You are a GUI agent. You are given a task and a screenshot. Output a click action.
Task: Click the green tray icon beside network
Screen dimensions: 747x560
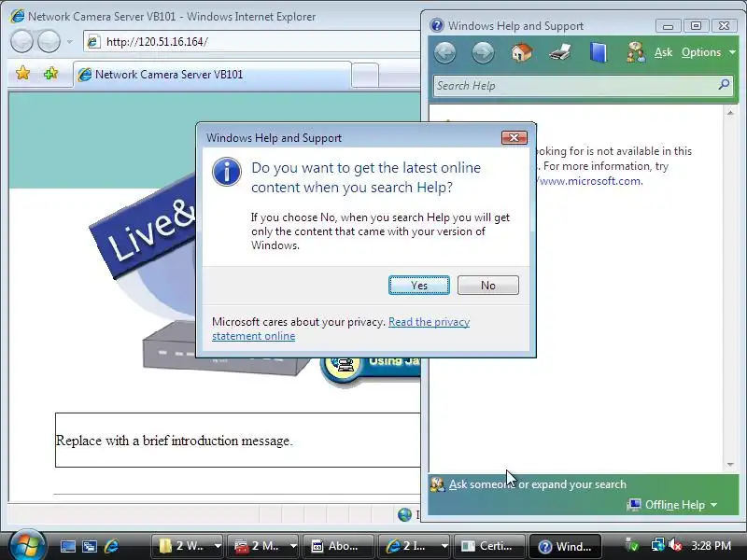[632, 545]
